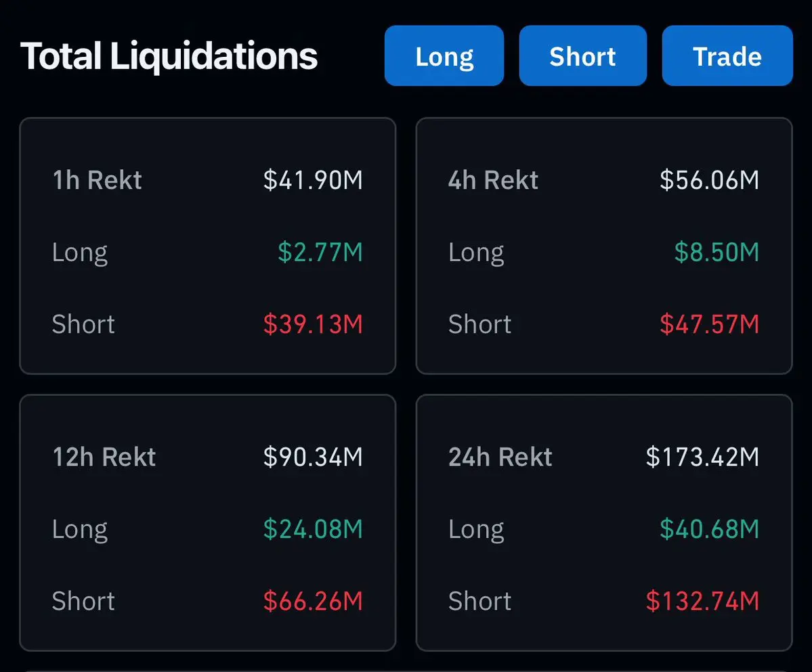Select the 4h short value $47.57M
The width and height of the screenshot is (812, 672).
(x=709, y=324)
